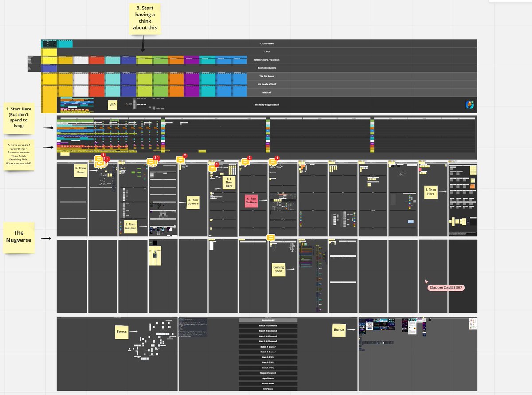Open comment bubble above the 6.1 Then Here note
532x395 pixels.
(x=213, y=168)
